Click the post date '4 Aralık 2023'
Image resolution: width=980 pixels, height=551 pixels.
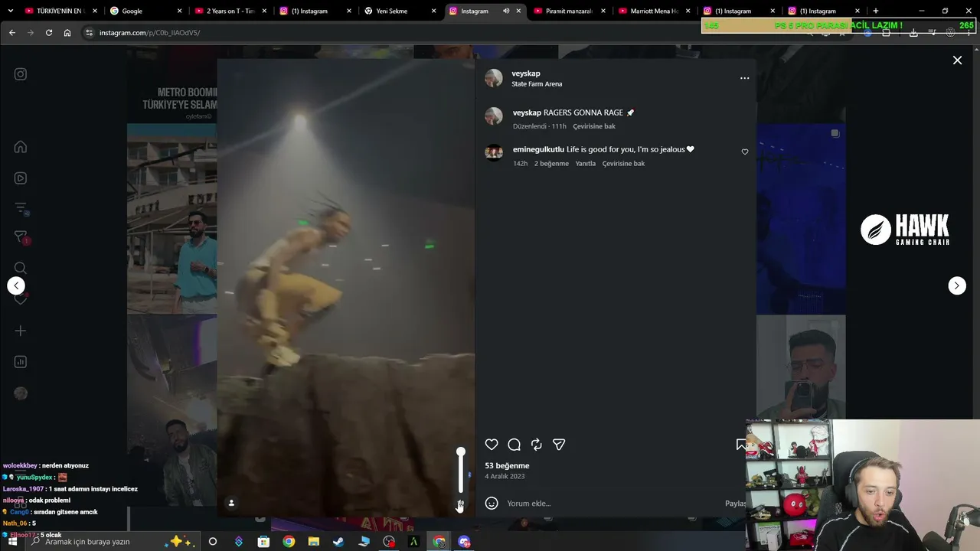(505, 477)
